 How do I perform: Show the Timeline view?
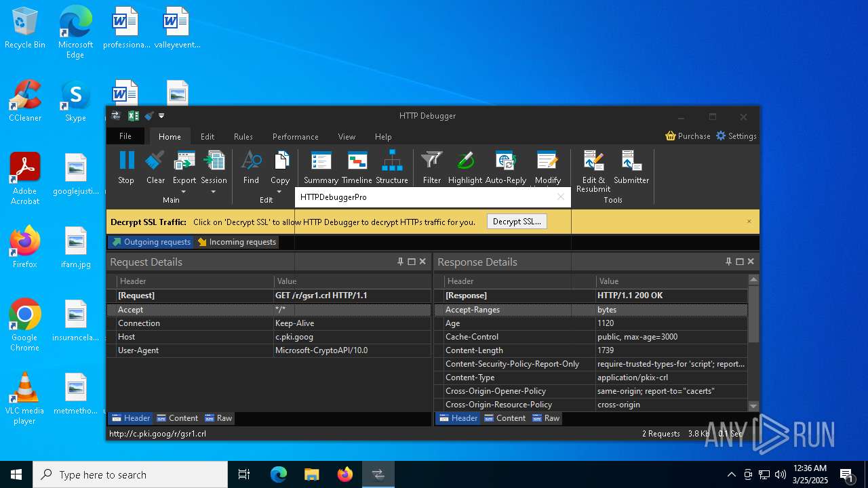coord(357,167)
